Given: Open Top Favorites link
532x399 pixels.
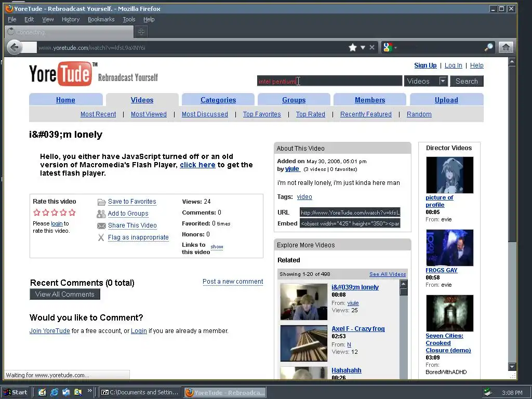Looking at the screenshot, I should coord(262,114).
